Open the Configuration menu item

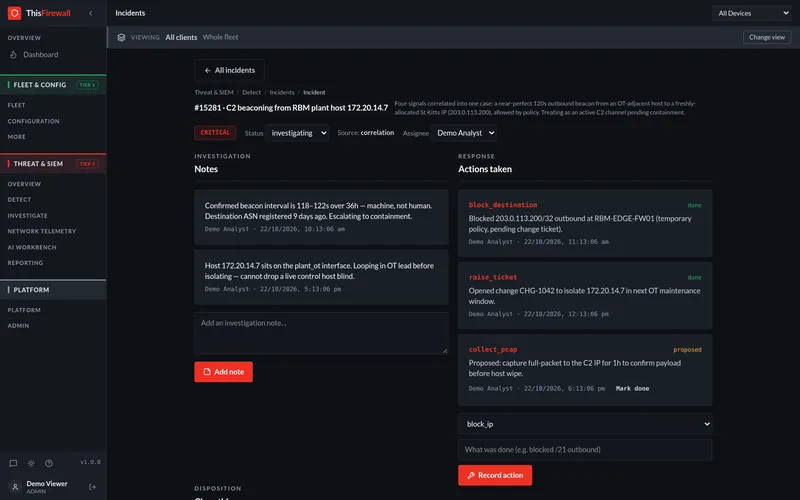click(33, 121)
